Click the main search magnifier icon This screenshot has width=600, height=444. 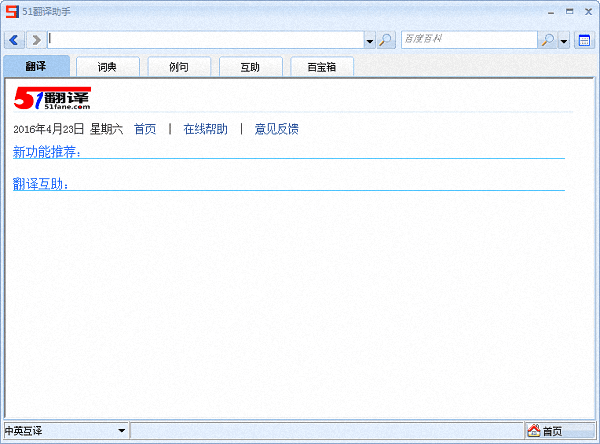pyautogui.click(x=386, y=40)
